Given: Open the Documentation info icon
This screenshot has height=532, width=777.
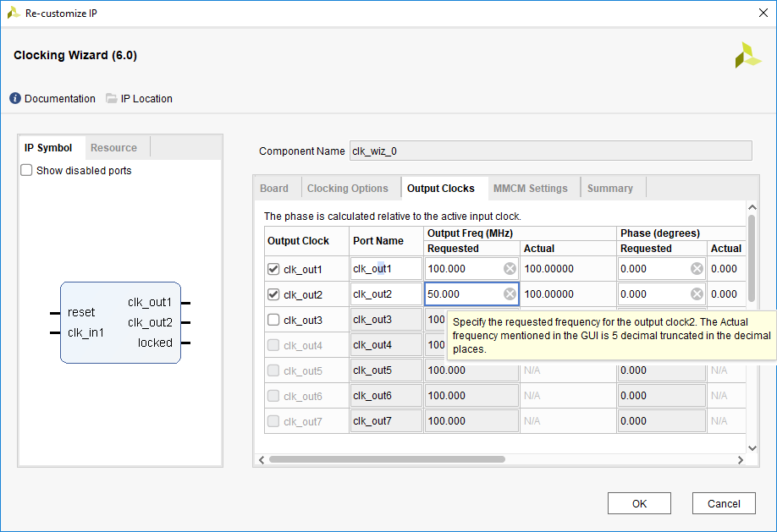Looking at the screenshot, I should (x=15, y=99).
